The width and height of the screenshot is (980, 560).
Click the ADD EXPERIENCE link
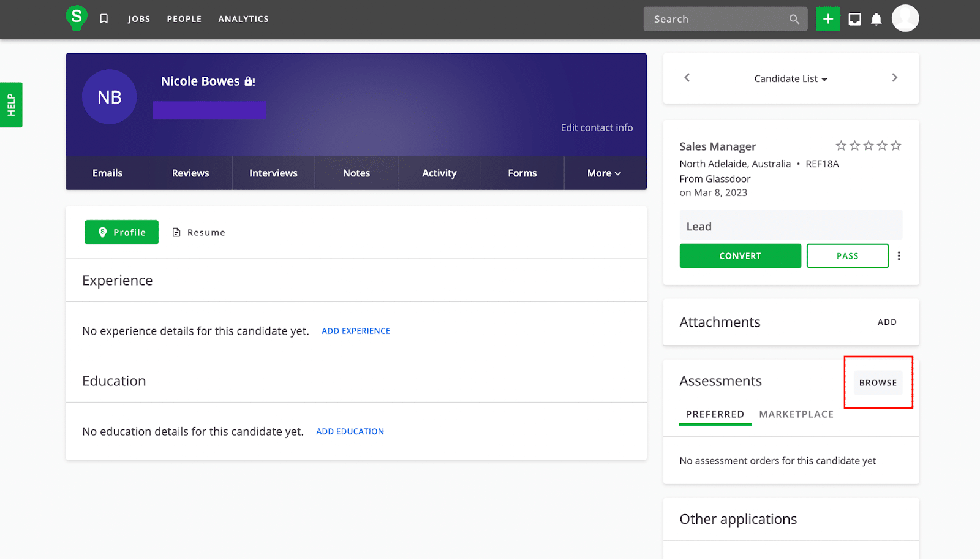(x=355, y=330)
